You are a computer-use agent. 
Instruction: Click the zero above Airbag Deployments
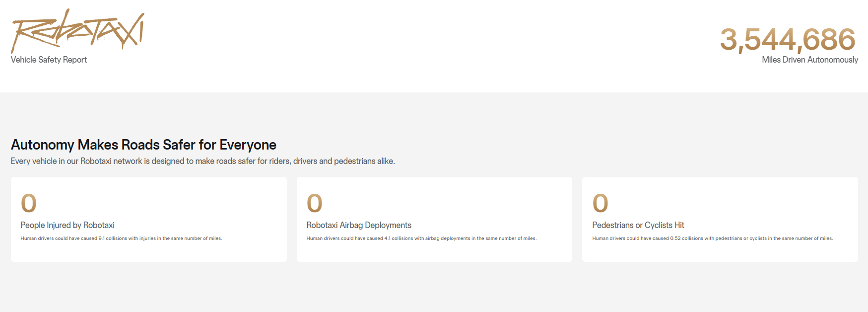click(315, 203)
